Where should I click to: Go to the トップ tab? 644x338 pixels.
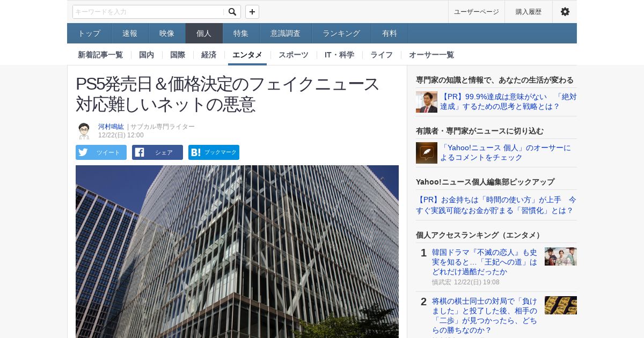[x=89, y=33]
